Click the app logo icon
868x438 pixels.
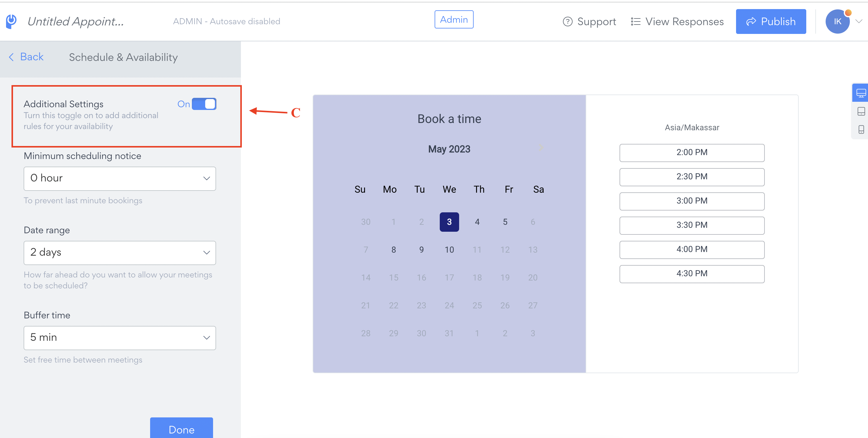click(x=12, y=21)
